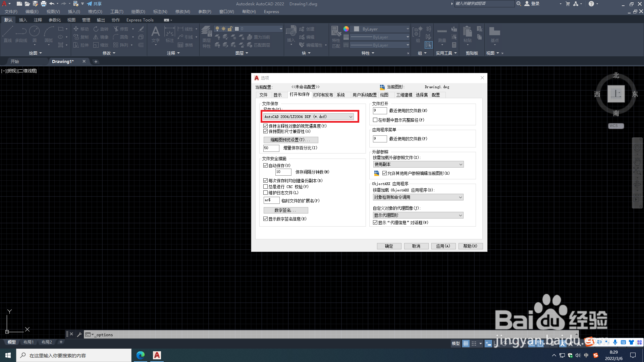Open demand load Xrefs dropdown (使用副本)
The height and width of the screenshot is (362, 644).
[418, 164]
